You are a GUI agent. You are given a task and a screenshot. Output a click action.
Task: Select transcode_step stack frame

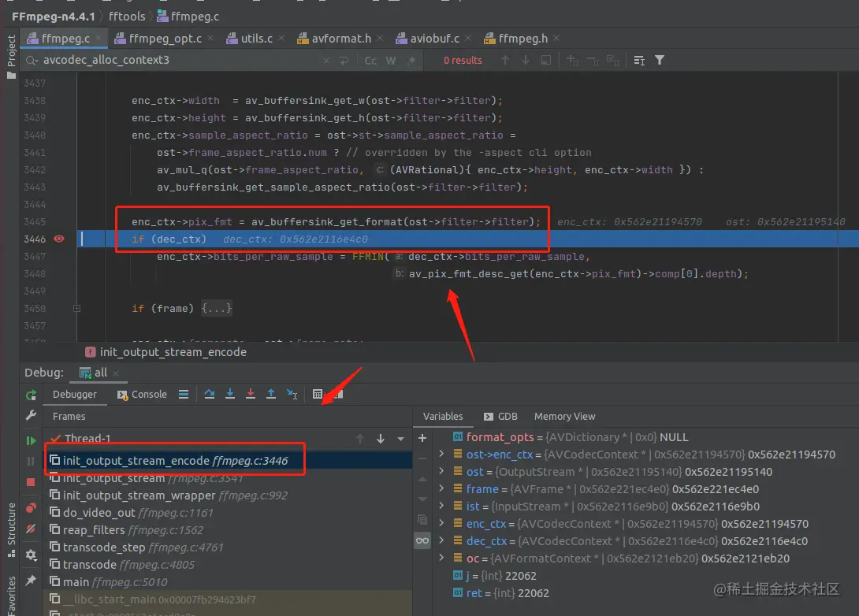[x=227, y=547]
